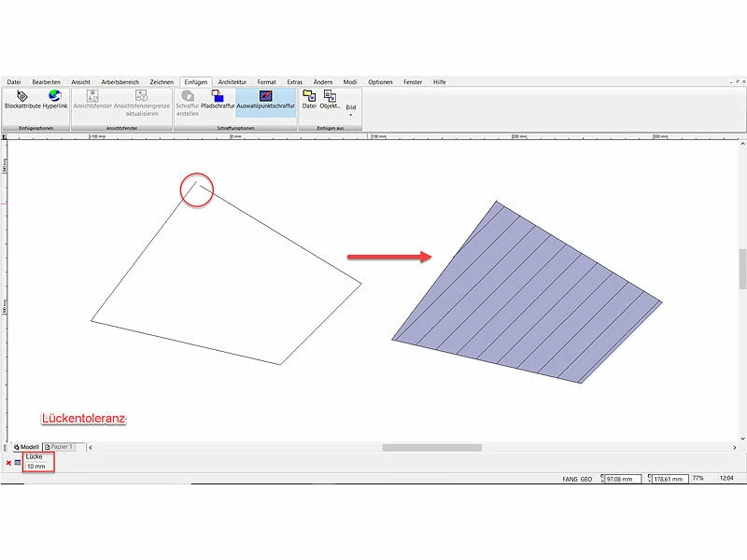Click the Objekt insert icon
This screenshot has height=560, width=747.
[x=330, y=96]
